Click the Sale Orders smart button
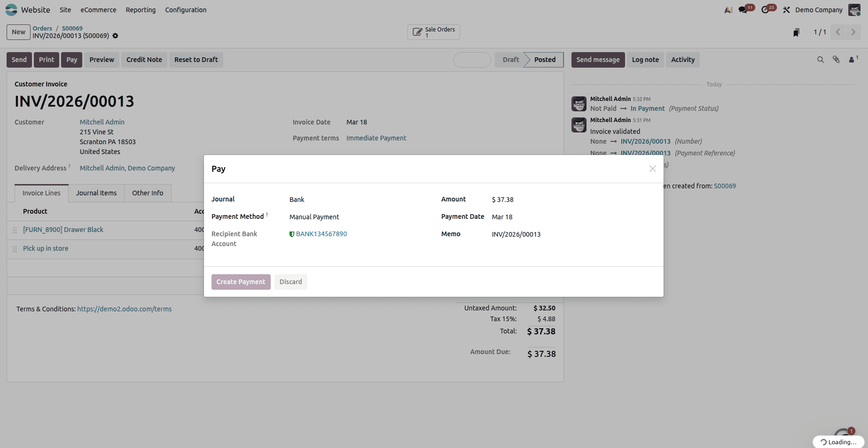Image resolution: width=868 pixels, height=448 pixels. tap(433, 32)
